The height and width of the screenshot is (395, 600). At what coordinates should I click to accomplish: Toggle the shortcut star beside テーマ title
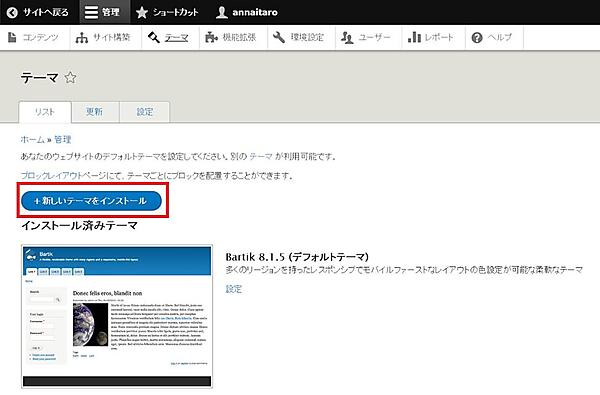point(70,78)
